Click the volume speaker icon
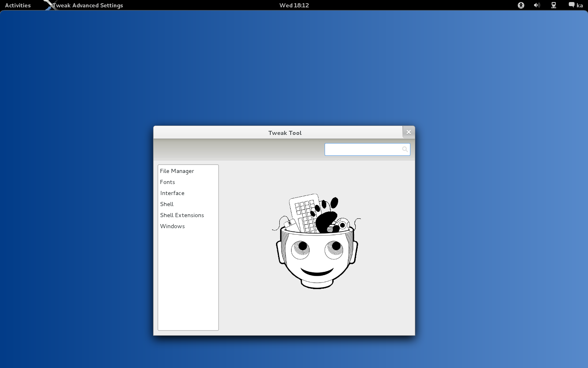 537,5
